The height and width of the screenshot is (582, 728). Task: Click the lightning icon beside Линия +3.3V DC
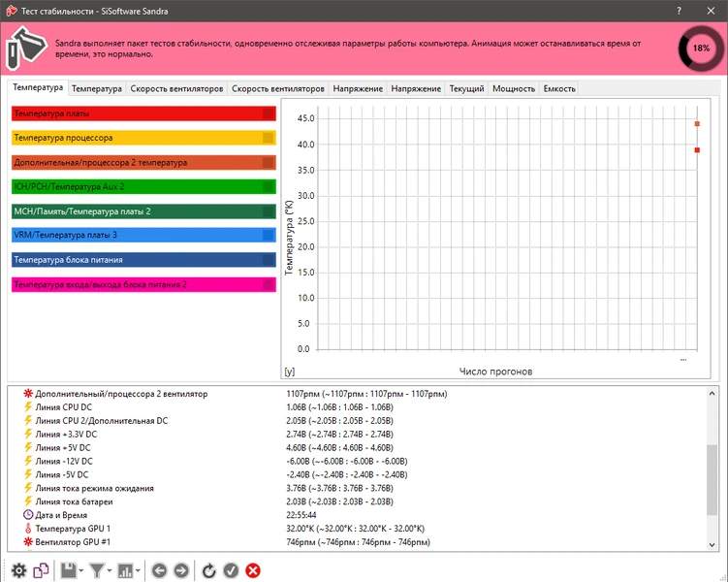point(28,434)
